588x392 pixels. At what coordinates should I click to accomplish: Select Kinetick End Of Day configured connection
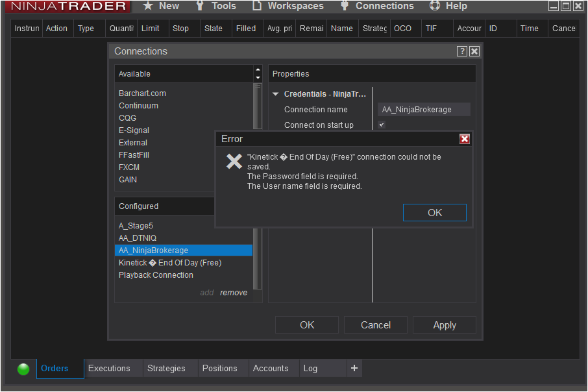(x=170, y=263)
